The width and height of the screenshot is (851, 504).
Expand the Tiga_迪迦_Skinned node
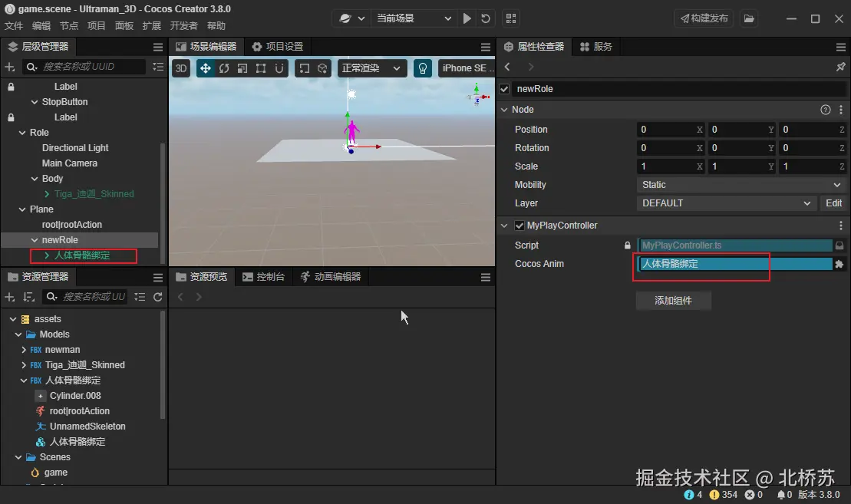coord(47,194)
